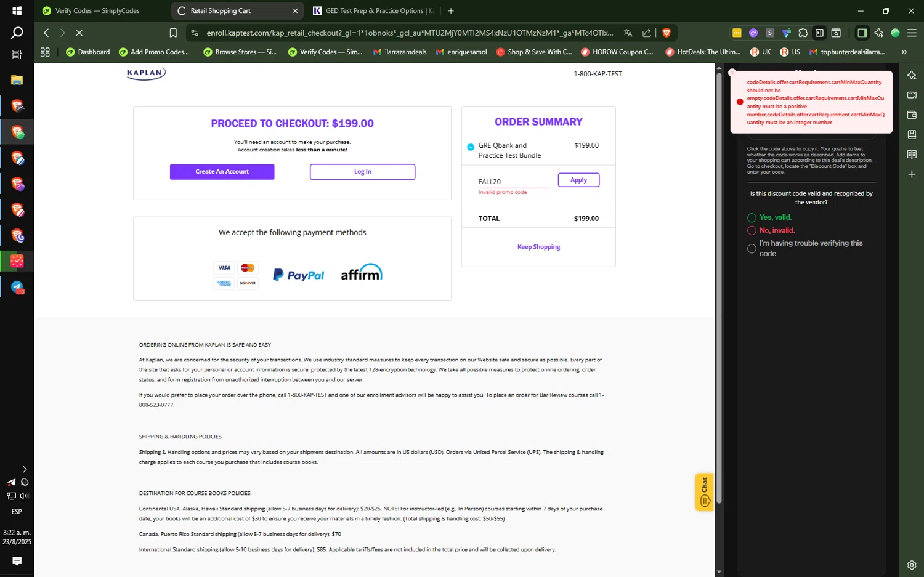
Task: Select the GRE Qbank bundle radio bullet
Action: tap(471, 147)
